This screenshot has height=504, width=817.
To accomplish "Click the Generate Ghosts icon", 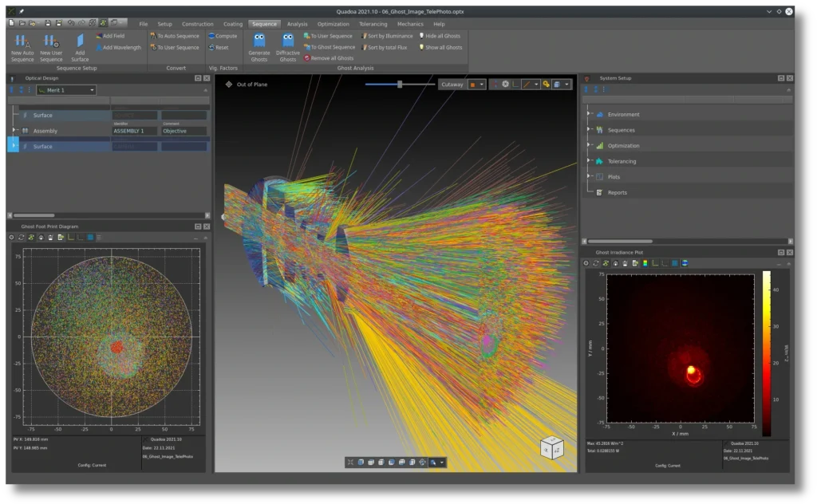I will 259,41.
